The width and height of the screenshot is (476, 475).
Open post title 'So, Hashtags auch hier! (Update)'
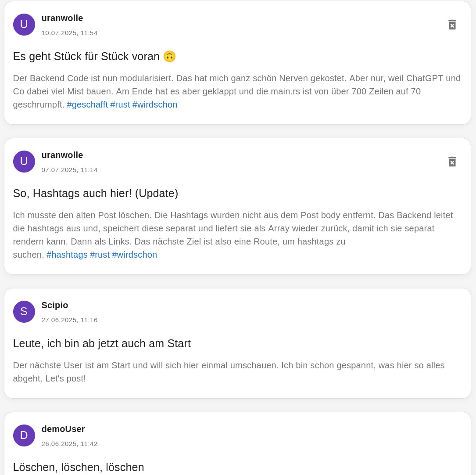[96, 194]
